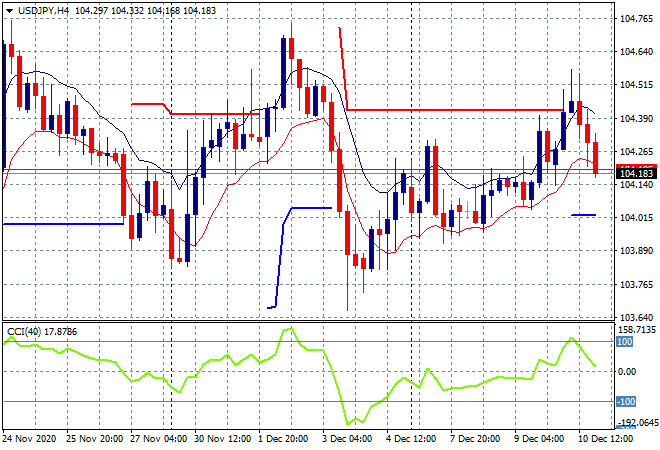The image size is (660, 450).
Task: Click the 103.765 price scale label
Action: coord(636,285)
